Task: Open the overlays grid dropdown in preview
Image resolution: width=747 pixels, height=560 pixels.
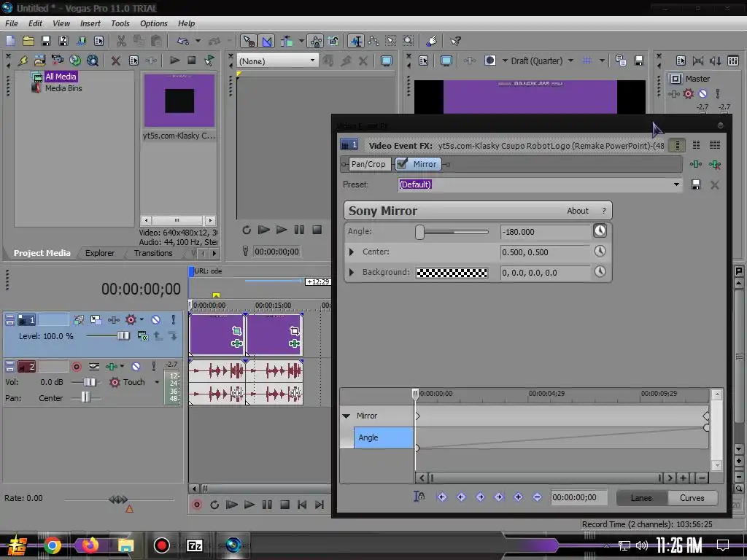Action: point(602,61)
